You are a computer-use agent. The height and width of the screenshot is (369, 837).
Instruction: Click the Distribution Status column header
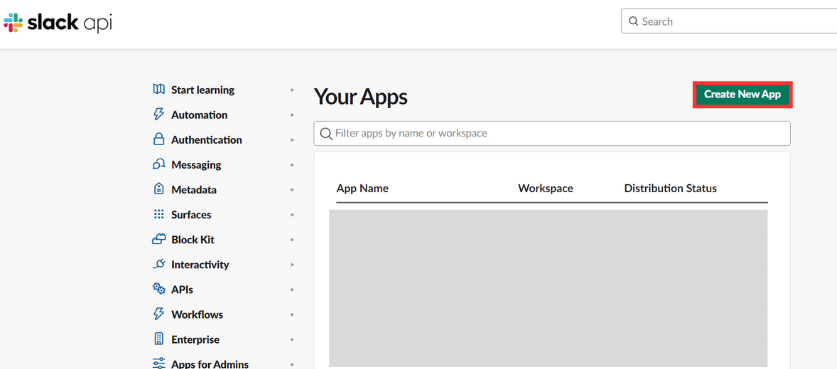coord(670,188)
